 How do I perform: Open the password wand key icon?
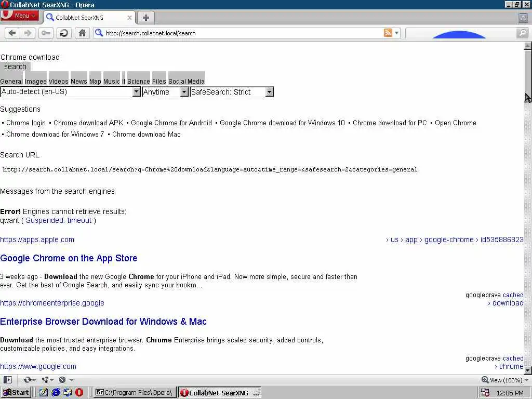click(46, 33)
